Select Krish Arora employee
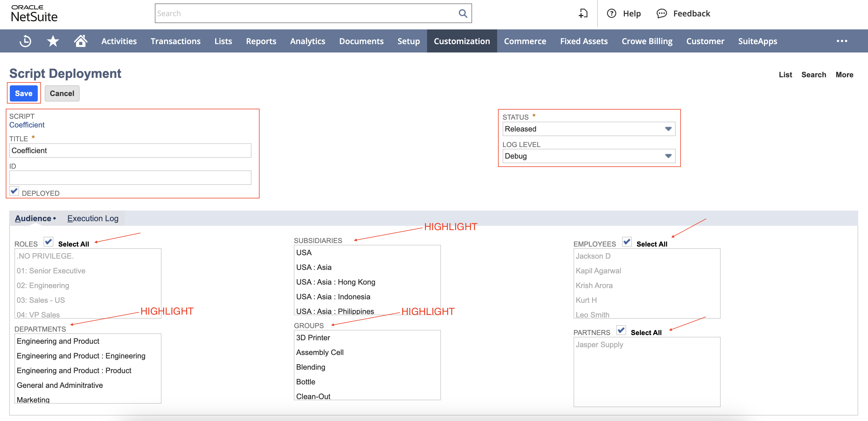 pos(647,285)
